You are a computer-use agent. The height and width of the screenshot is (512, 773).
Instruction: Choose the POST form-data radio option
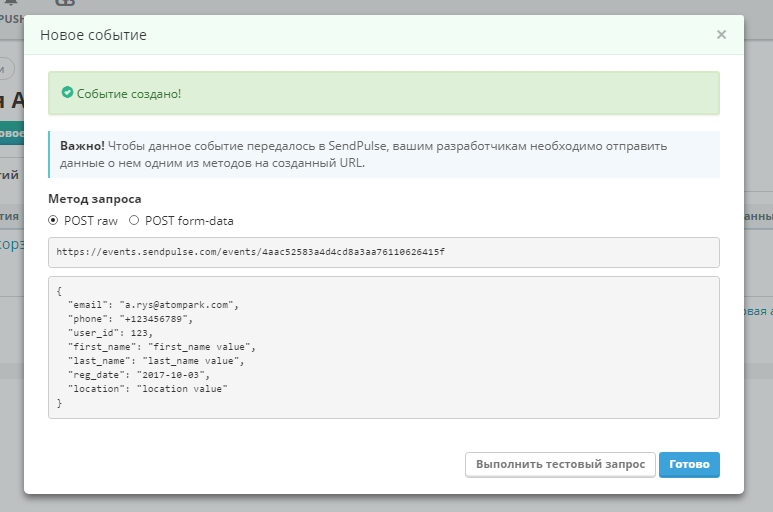pyautogui.click(x=134, y=220)
